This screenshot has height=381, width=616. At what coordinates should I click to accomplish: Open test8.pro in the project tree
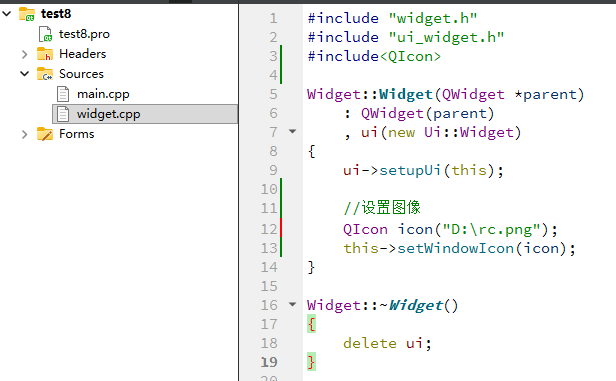pos(84,34)
